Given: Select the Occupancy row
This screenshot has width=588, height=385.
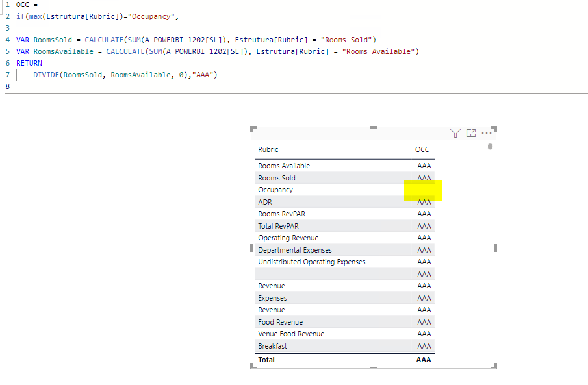Looking at the screenshot, I should [x=344, y=190].
